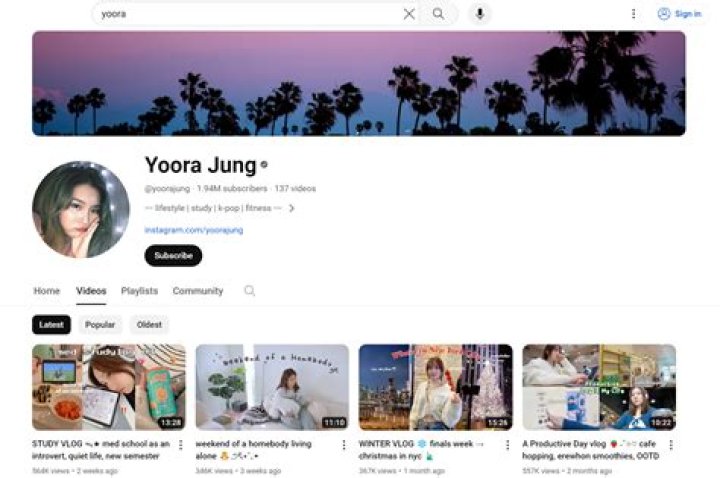Click the 137 videos count text
Viewport: 720px width, 478px height.
[295, 189]
